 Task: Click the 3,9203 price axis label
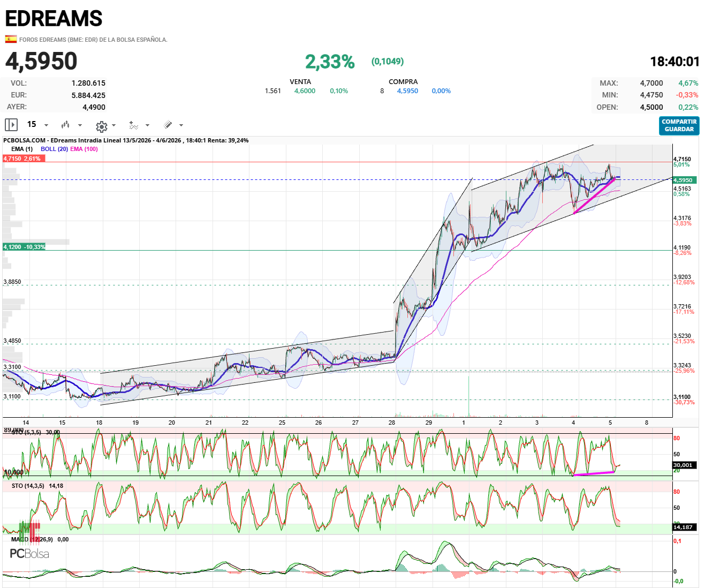682,277
